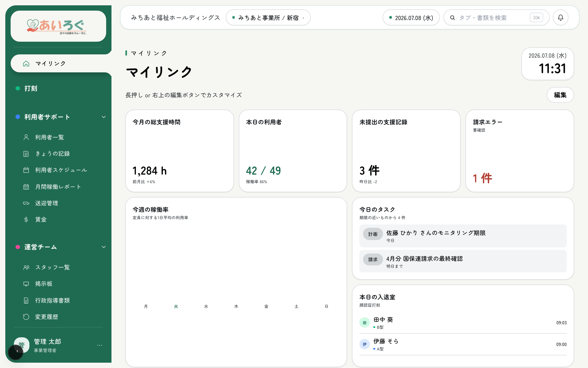588x368 pixels.
Task: Click the ⌘K shortcut badge
Action: (x=536, y=18)
